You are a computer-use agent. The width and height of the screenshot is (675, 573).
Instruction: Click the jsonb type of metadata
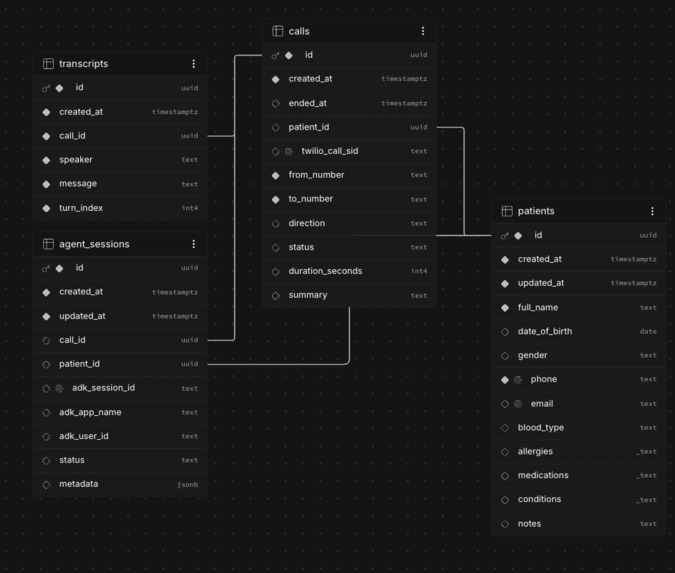pyautogui.click(x=187, y=485)
